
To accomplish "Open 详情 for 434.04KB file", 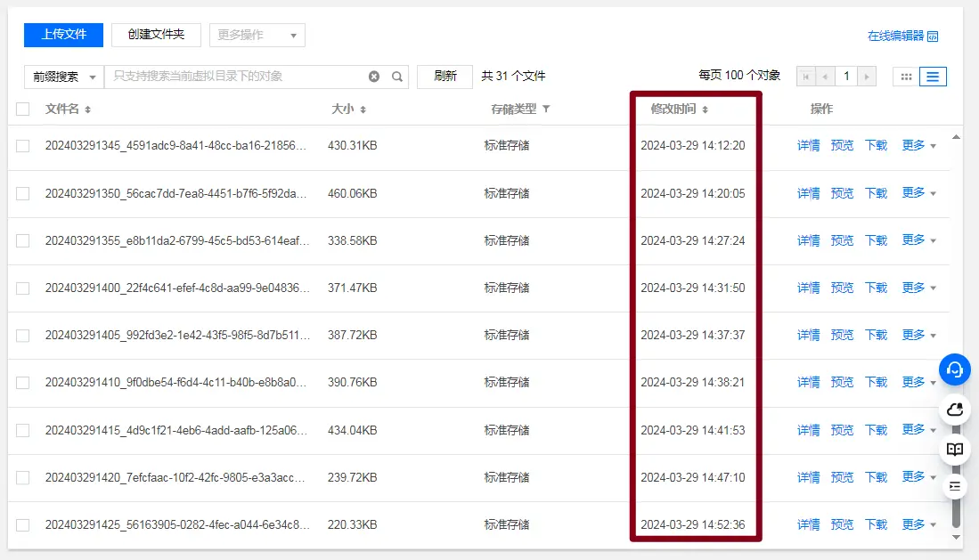I will pos(809,430).
